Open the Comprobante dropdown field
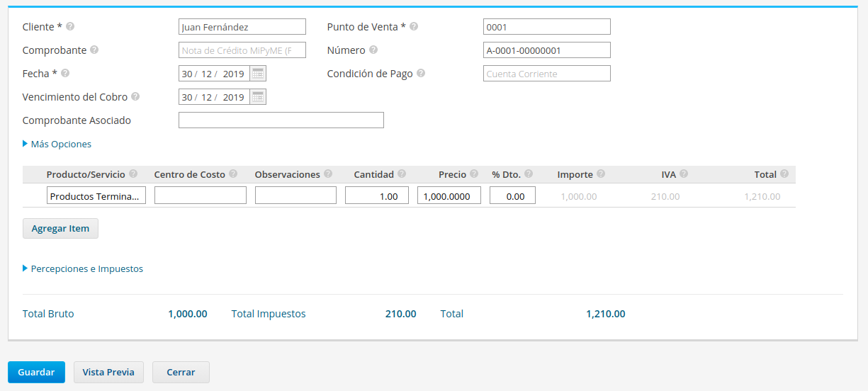 point(242,50)
